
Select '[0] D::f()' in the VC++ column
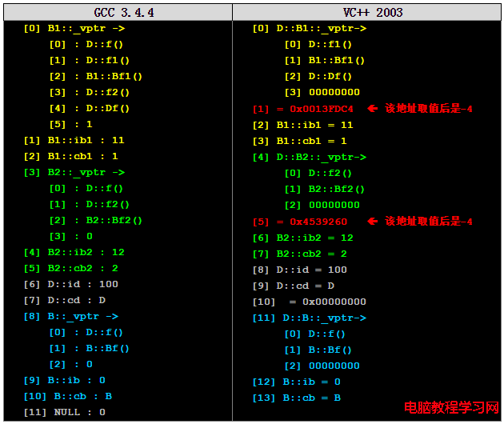point(315,334)
